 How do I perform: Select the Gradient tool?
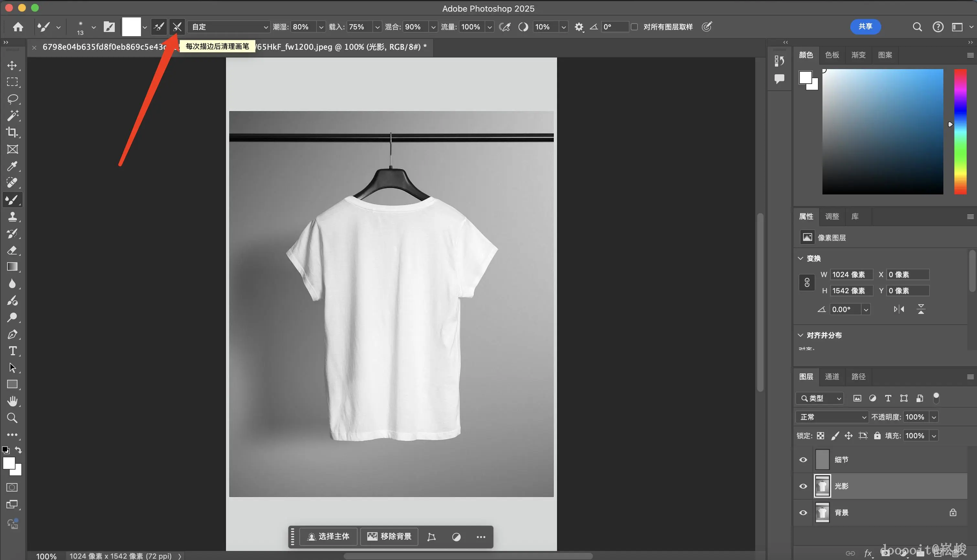[12, 267]
